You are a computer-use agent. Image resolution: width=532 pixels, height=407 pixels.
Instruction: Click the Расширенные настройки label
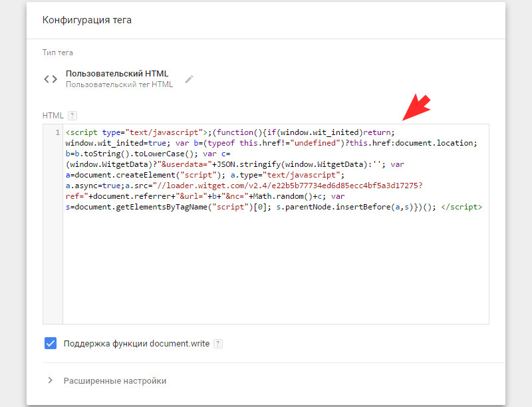(115, 381)
